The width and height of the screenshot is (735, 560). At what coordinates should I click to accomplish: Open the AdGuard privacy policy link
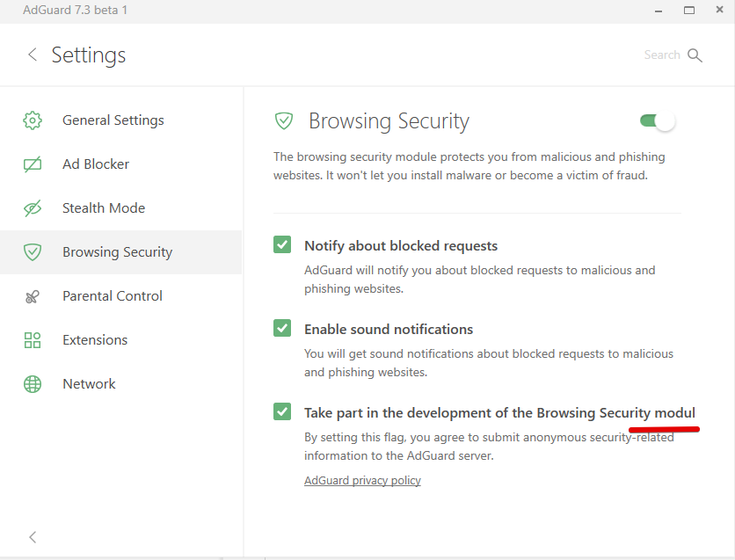click(x=362, y=480)
